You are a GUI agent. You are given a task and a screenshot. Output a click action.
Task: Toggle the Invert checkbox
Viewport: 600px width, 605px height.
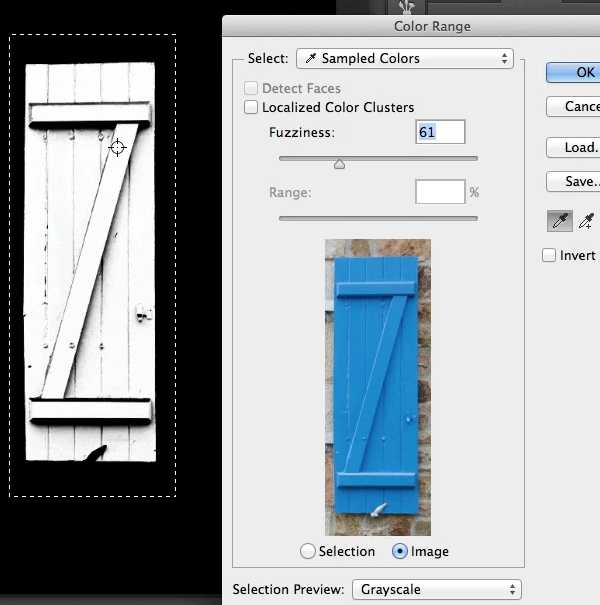(x=549, y=255)
